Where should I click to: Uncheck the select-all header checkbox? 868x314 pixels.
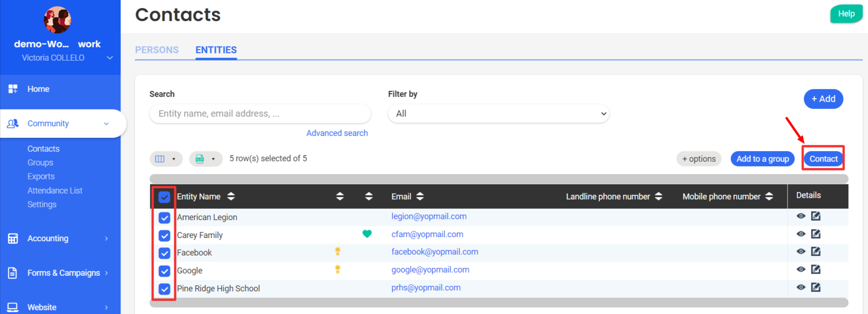point(164,197)
